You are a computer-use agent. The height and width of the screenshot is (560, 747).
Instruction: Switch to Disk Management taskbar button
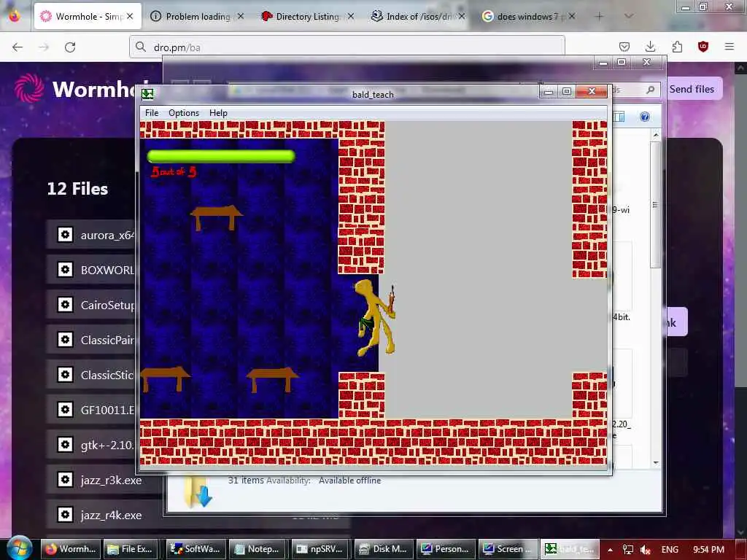(x=383, y=549)
